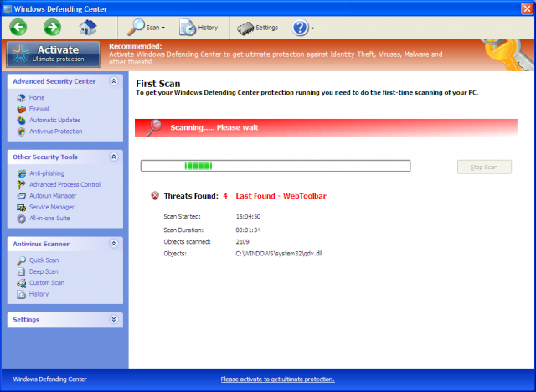
Task: Open History link in Antivirus Scanner
Action: (x=39, y=294)
